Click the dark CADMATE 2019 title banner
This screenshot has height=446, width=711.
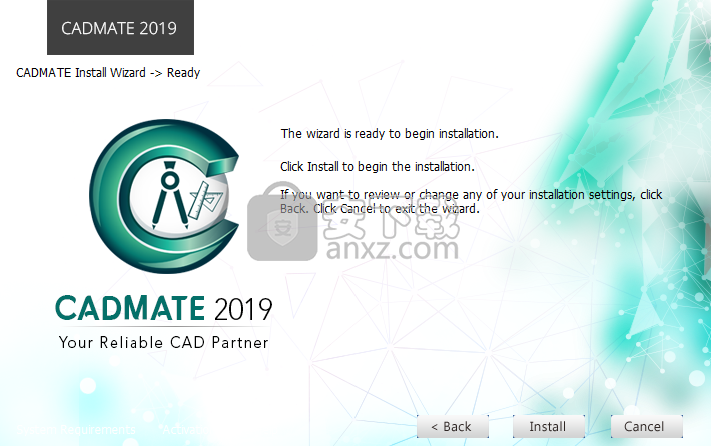[120, 27]
